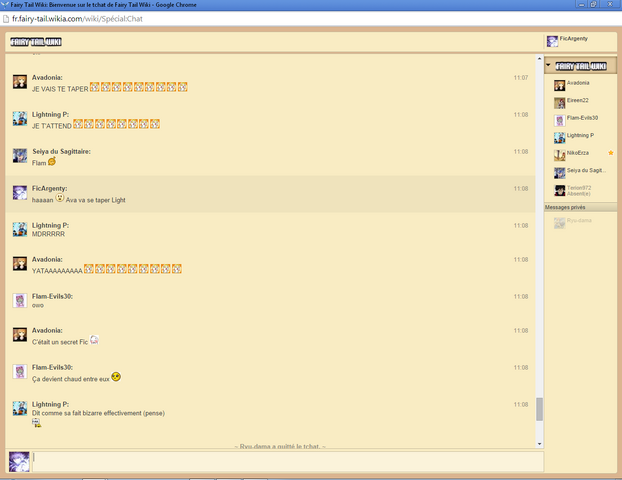Focus the chat message input box
Image resolution: width=622 pixels, height=480 pixels.
pyautogui.click(x=288, y=462)
